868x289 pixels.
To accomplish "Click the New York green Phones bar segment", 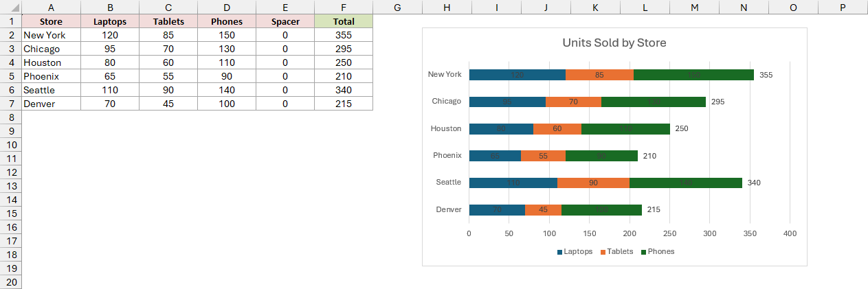I will (x=693, y=75).
